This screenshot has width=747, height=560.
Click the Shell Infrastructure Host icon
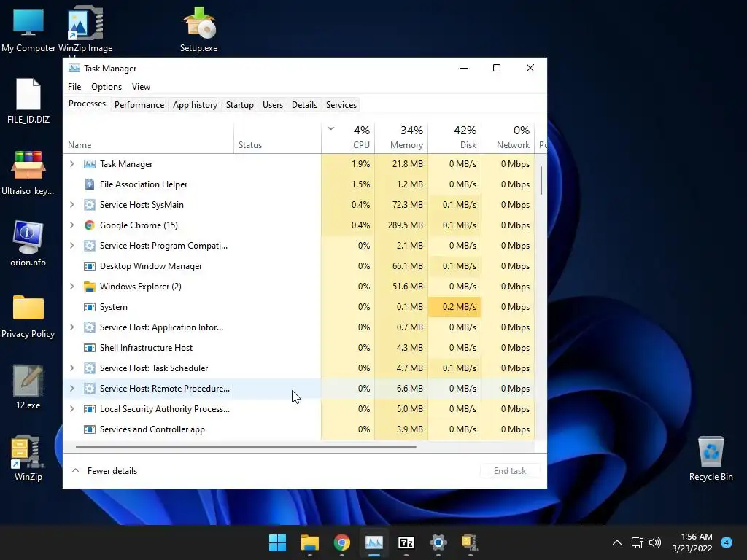[90, 348]
